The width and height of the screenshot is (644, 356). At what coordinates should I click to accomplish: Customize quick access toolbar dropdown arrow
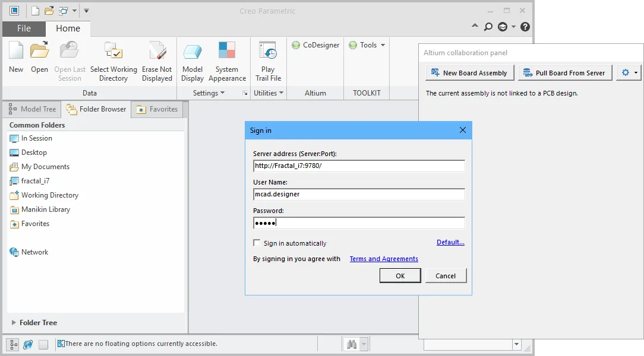click(x=86, y=11)
